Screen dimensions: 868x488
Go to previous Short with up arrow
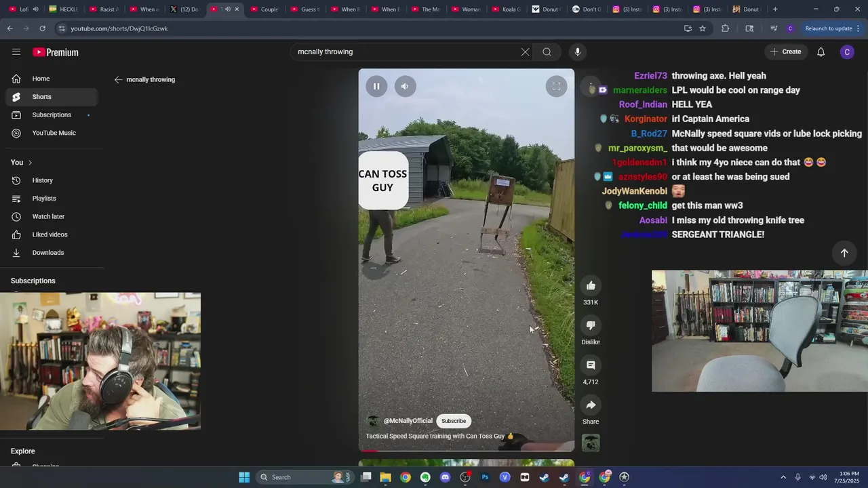coord(844,253)
